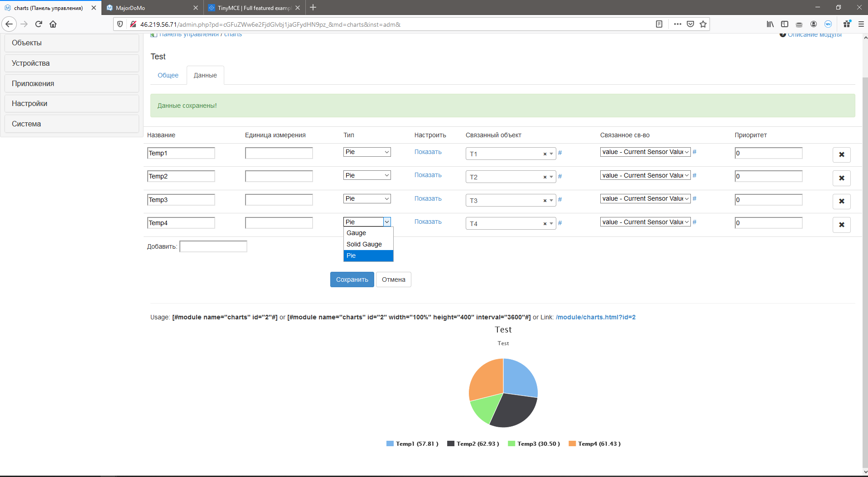Remove the Temp4 row using X icon

[x=841, y=225]
